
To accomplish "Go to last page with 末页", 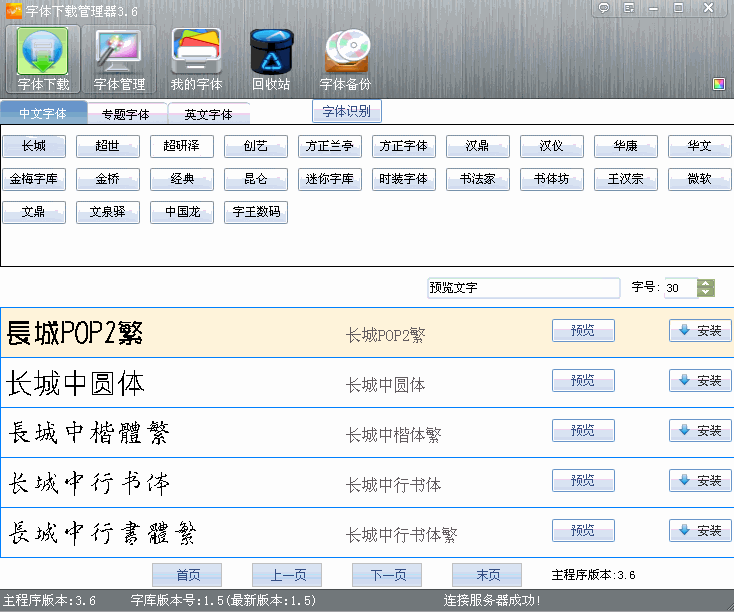I will [x=487, y=575].
